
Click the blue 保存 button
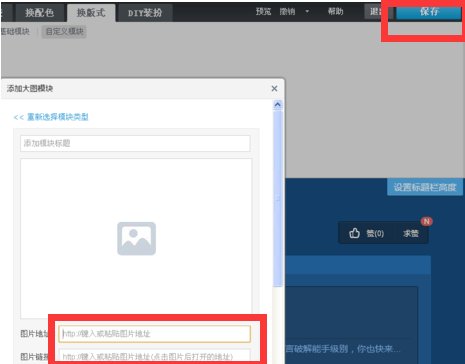[429, 12]
